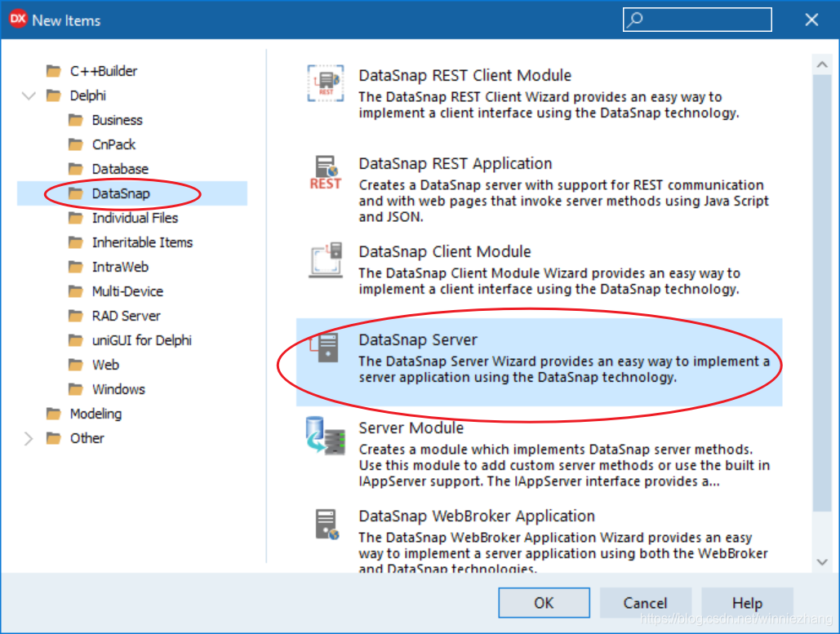Screen dimensions: 840x634
Task: Click the RAD Server folder icon
Action: [x=76, y=316]
